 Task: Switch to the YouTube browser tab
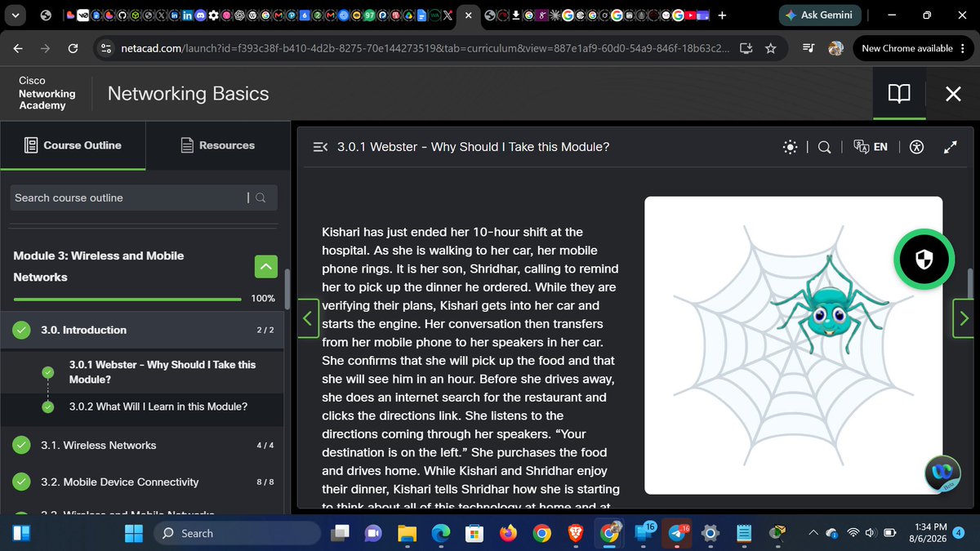(x=692, y=15)
